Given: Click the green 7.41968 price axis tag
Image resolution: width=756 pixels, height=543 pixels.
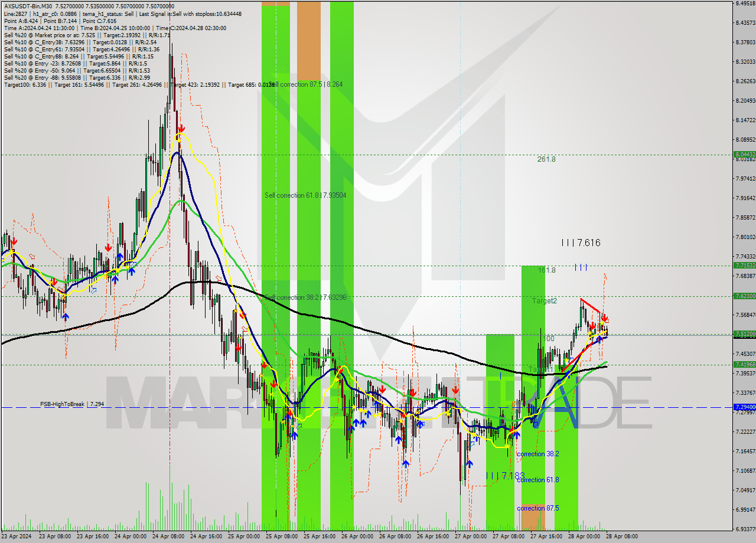Looking at the screenshot, I should 744,365.
